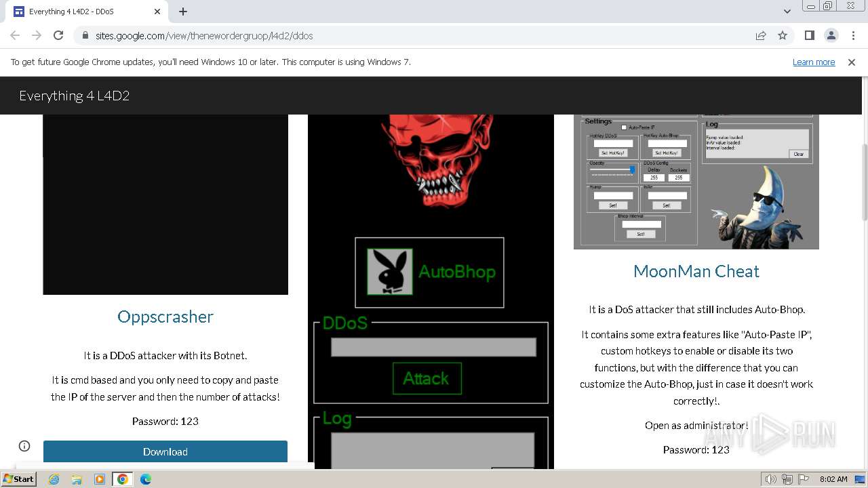The width and height of the screenshot is (868, 488).
Task: Open network status tray icon
Action: [787, 479]
